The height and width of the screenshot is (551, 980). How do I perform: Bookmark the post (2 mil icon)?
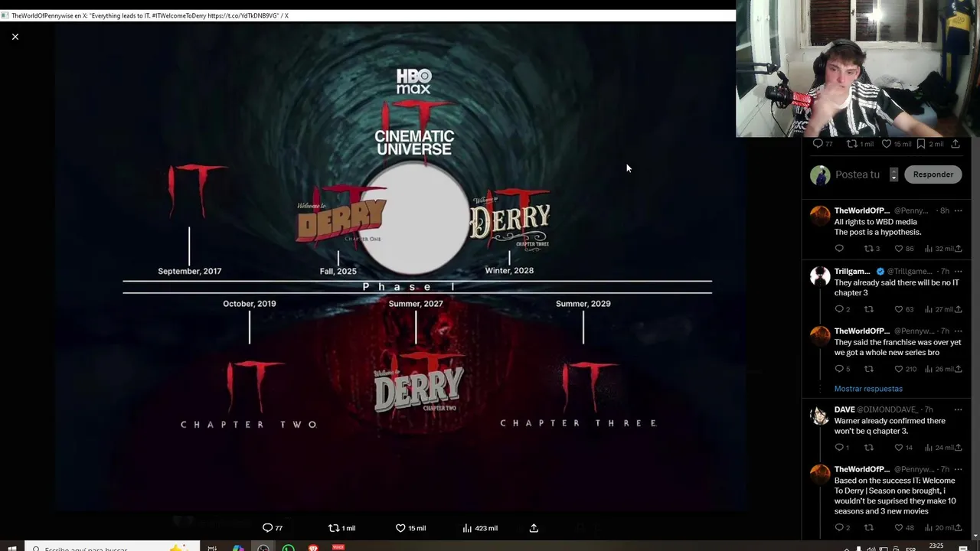[929, 144]
